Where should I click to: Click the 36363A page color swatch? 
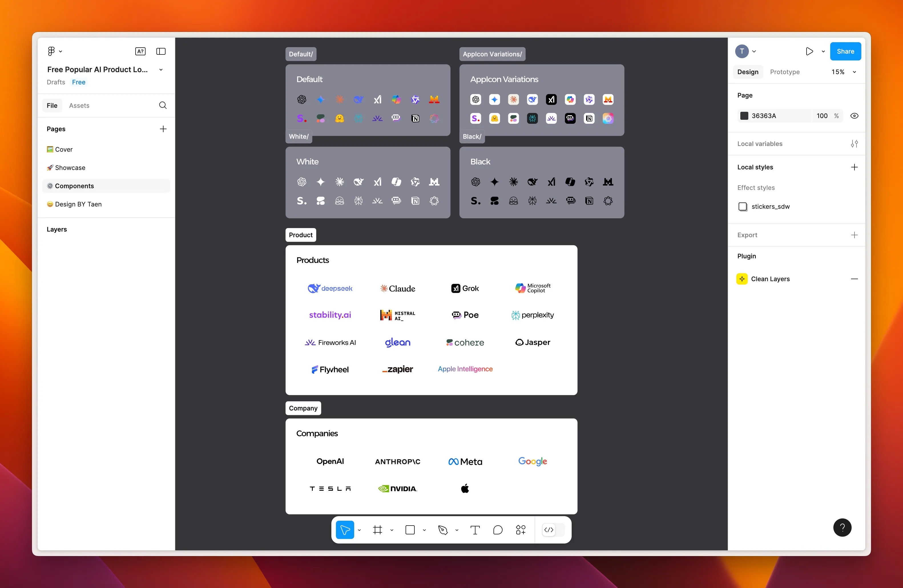pyautogui.click(x=744, y=116)
